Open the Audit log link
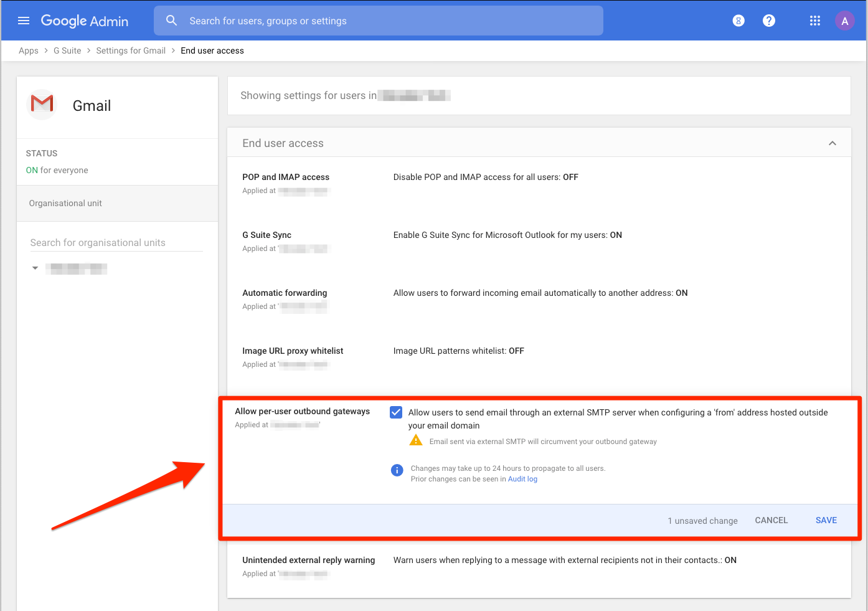The height and width of the screenshot is (611, 868). pos(522,479)
